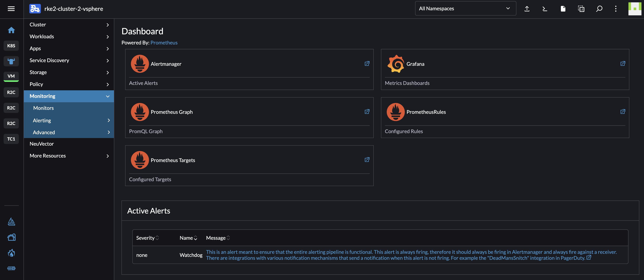Open the Kubectl Shell icon
Screen dimensions: 644x280
coord(545,9)
